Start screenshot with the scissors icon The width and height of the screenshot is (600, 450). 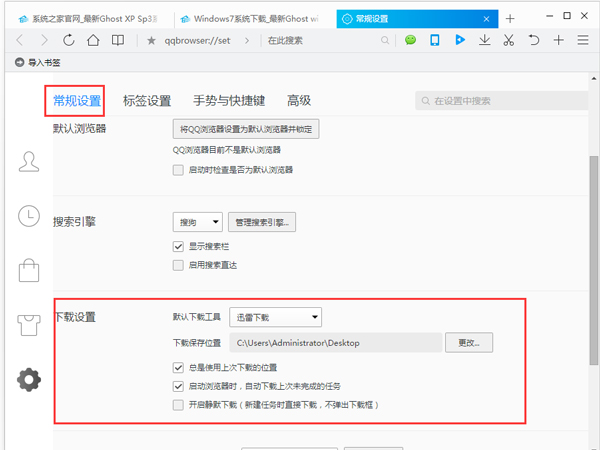point(509,40)
